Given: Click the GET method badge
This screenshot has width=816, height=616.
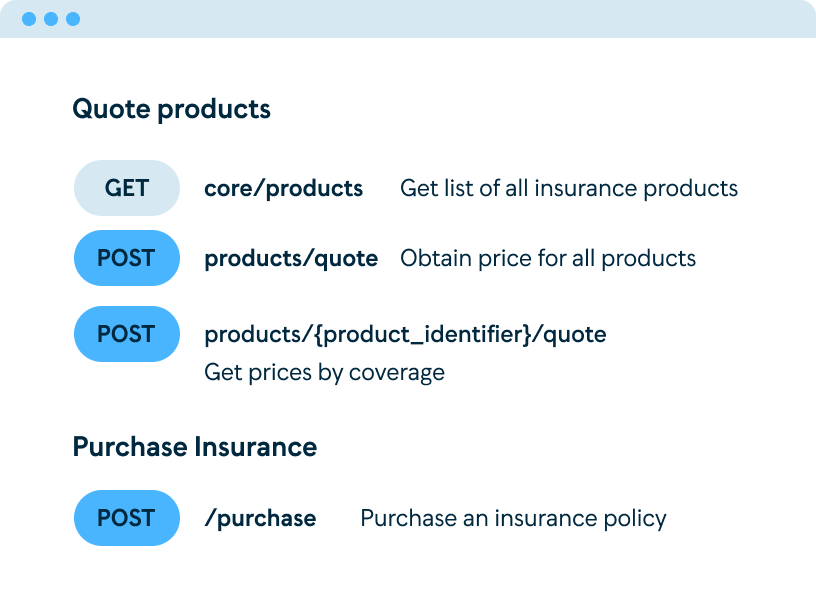Looking at the screenshot, I should click(x=127, y=188).
